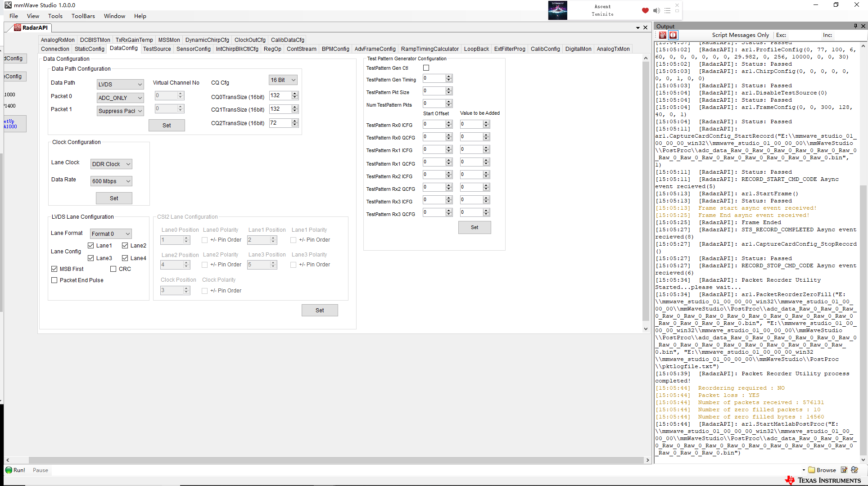Click the CQ1TransSize input field
The width and height of the screenshot is (868, 486).
click(280, 109)
